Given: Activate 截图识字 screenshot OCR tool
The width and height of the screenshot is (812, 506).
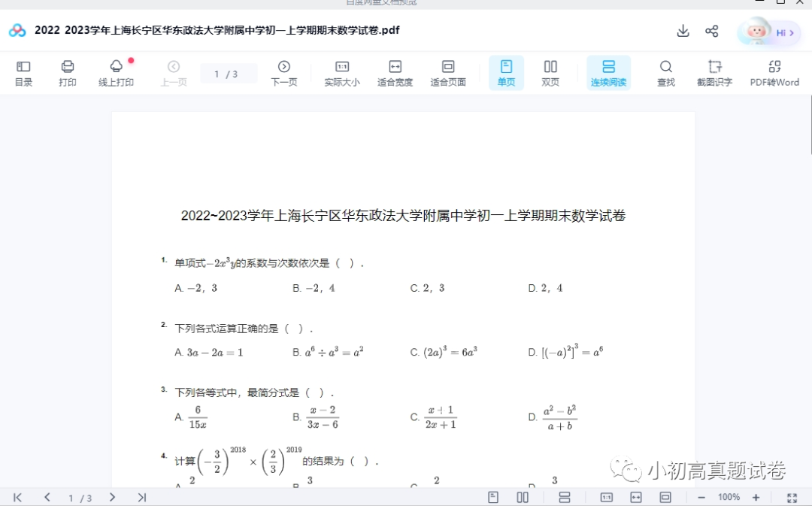Looking at the screenshot, I should coord(715,74).
